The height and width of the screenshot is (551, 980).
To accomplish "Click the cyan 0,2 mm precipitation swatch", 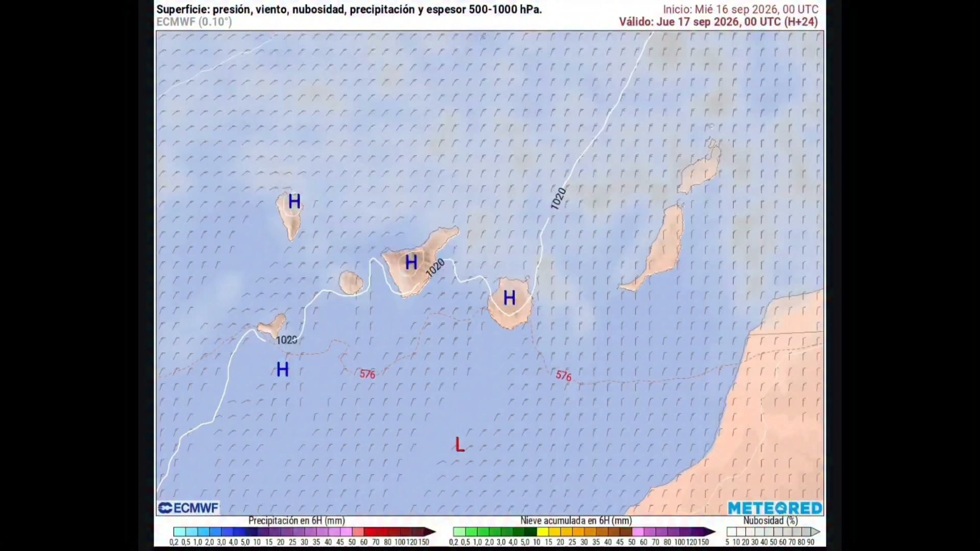I will [179, 532].
